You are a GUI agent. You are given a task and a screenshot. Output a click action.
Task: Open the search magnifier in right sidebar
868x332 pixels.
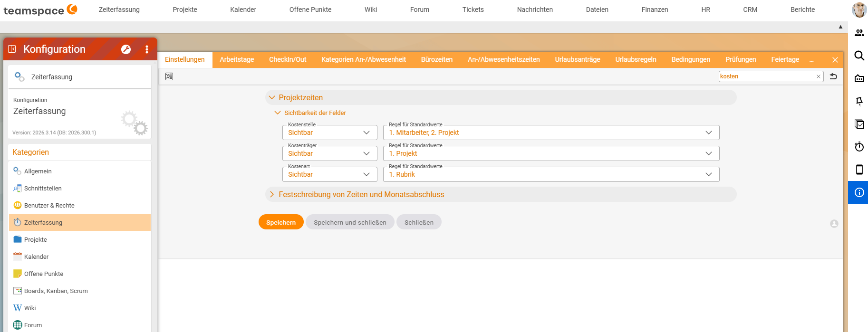[x=859, y=56]
